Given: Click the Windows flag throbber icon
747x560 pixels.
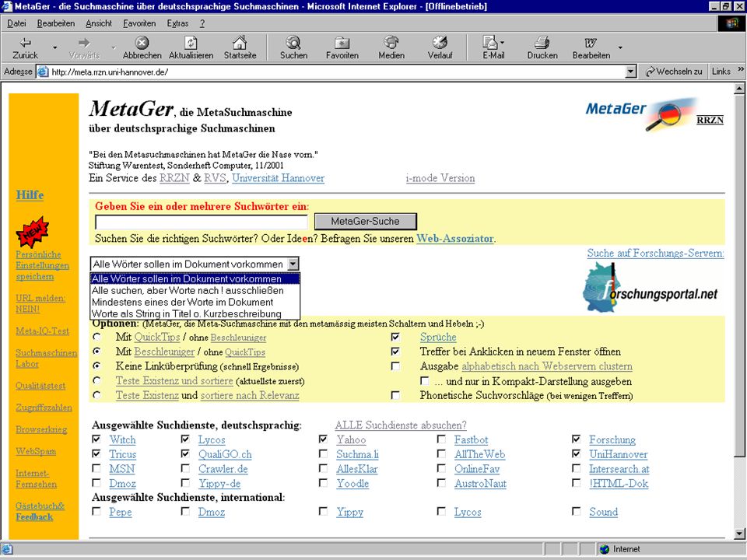Looking at the screenshot, I should tap(731, 24).
